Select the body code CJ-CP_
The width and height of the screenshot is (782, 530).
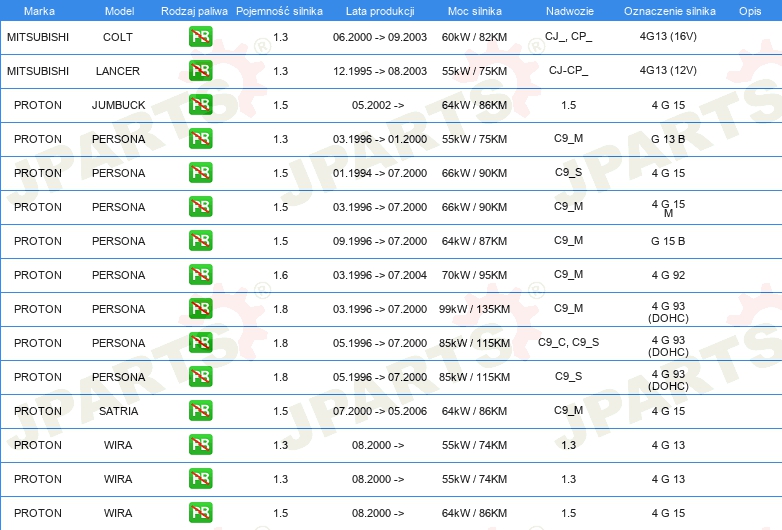(569, 70)
